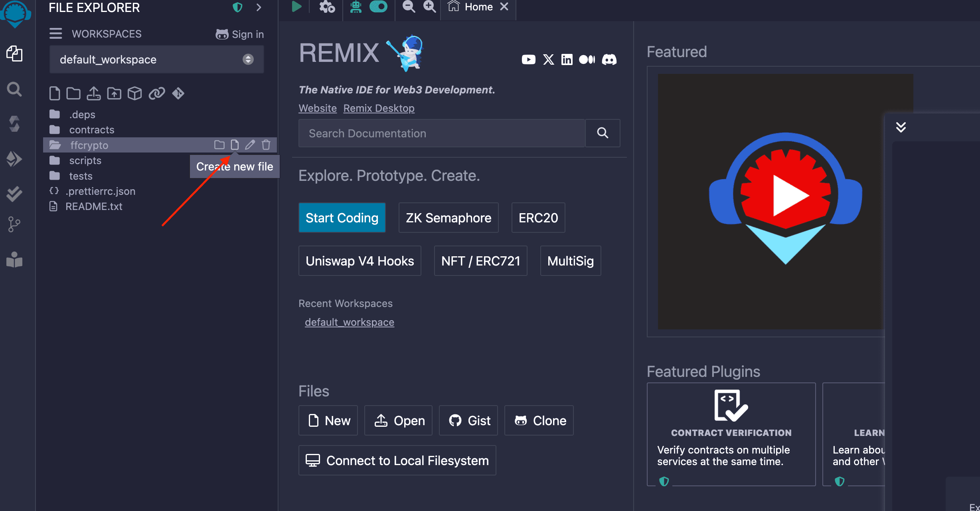This screenshot has width=980, height=511.
Task: Click the AI robot assistant icon
Action: [x=356, y=7]
